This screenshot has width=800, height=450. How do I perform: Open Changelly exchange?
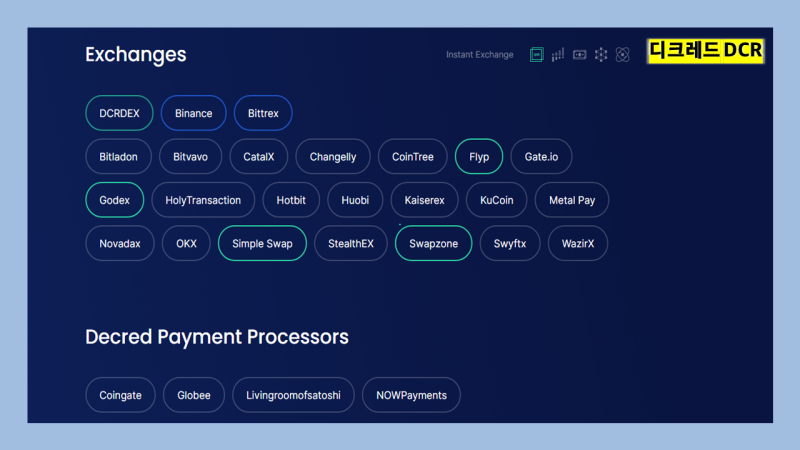coord(333,157)
